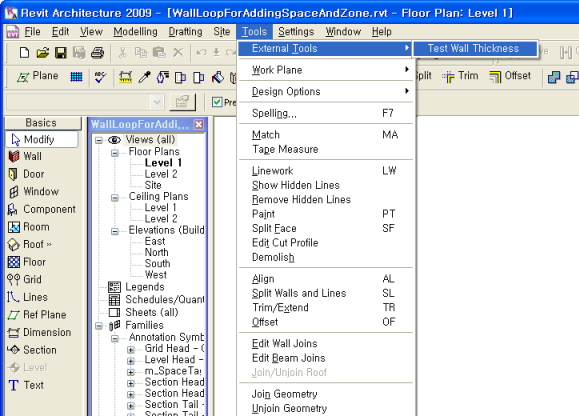Viewport: 579px width, 416px height.
Task: Open the East elevation view
Action: 155,241
